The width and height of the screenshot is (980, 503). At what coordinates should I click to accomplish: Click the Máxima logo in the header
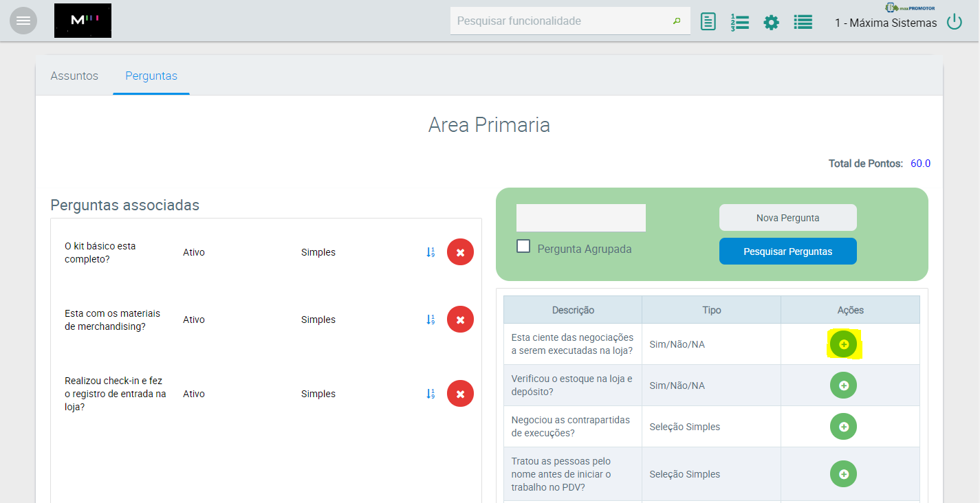coord(83,21)
